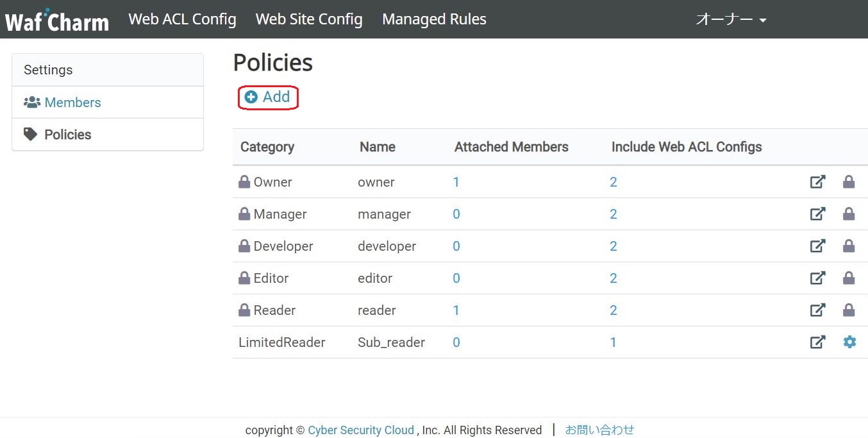Go to Managed Rules

pyautogui.click(x=434, y=20)
